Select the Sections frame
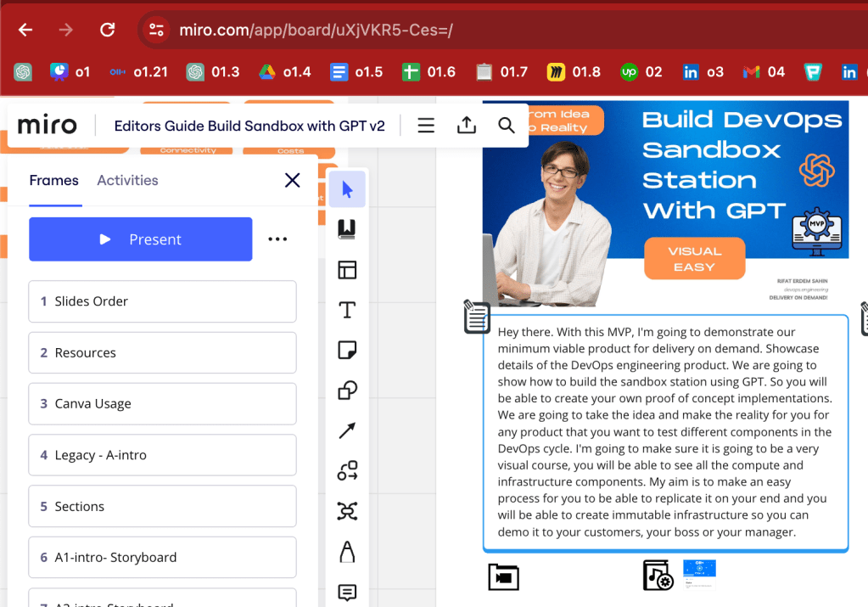Image resolution: width=868 pixels, height=607 pixels. tap(162, 506)
